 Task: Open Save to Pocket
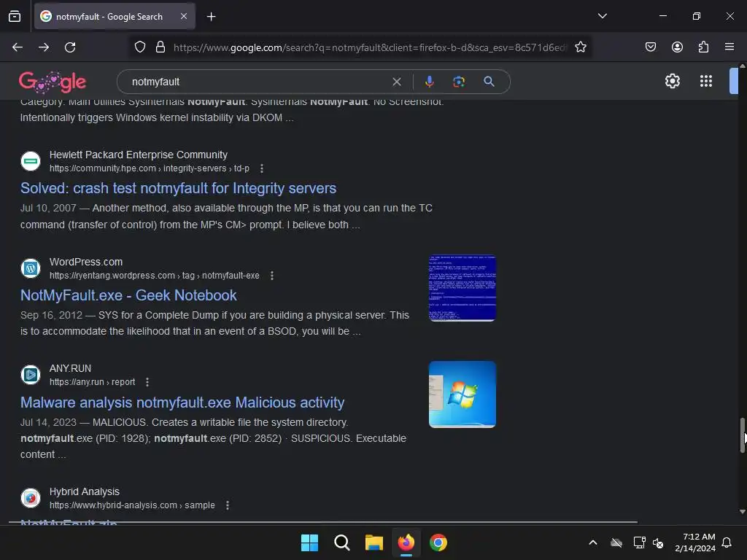[x=650, y=47]
